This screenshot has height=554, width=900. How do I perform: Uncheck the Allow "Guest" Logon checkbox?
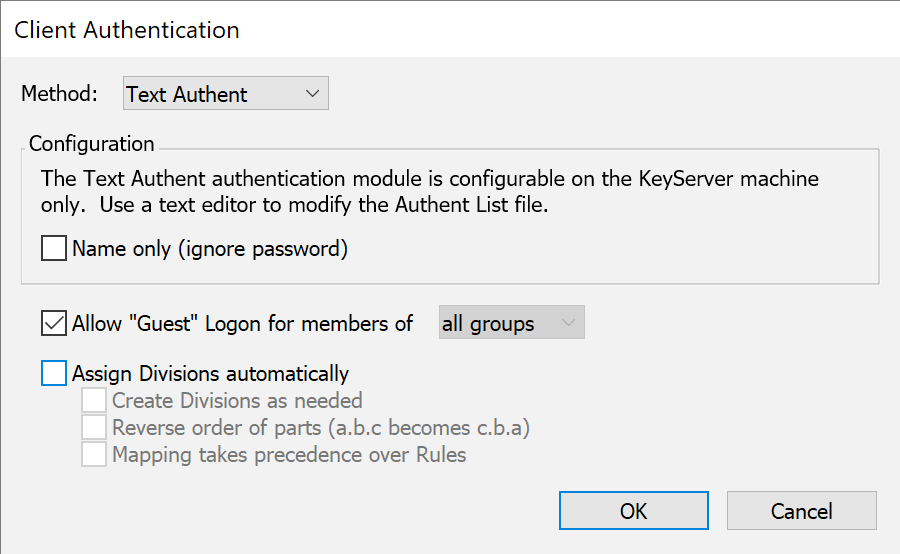point(54,324)
